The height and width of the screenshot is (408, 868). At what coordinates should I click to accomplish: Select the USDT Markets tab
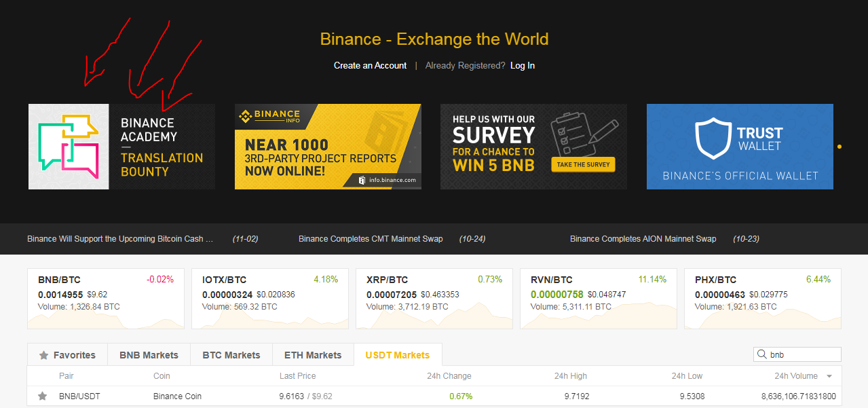coord(398,354)
